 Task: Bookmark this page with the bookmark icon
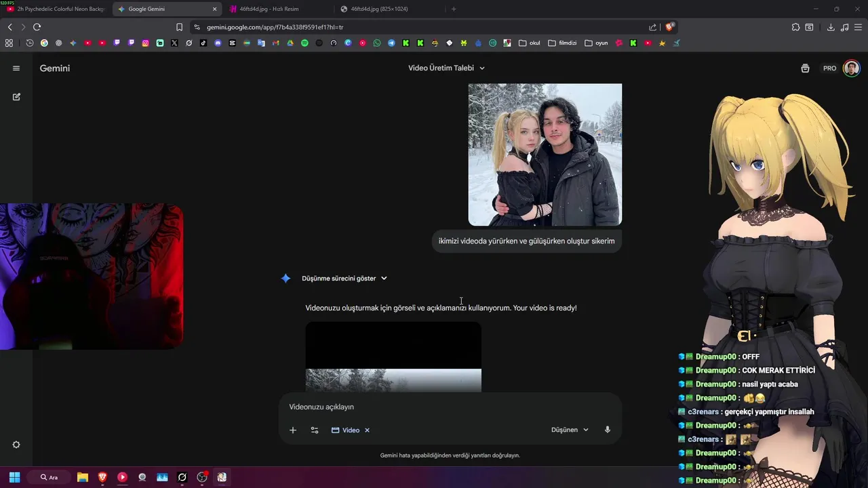[179, 27]
